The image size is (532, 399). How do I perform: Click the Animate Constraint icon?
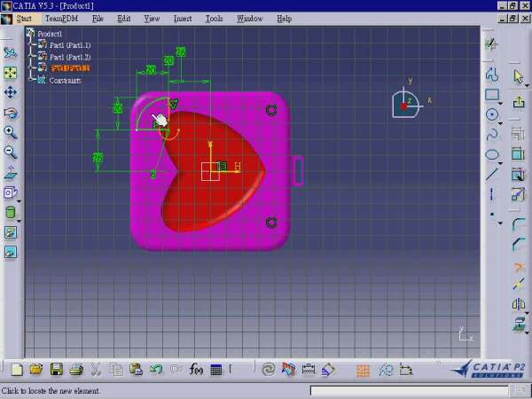[x=518, y=194]
